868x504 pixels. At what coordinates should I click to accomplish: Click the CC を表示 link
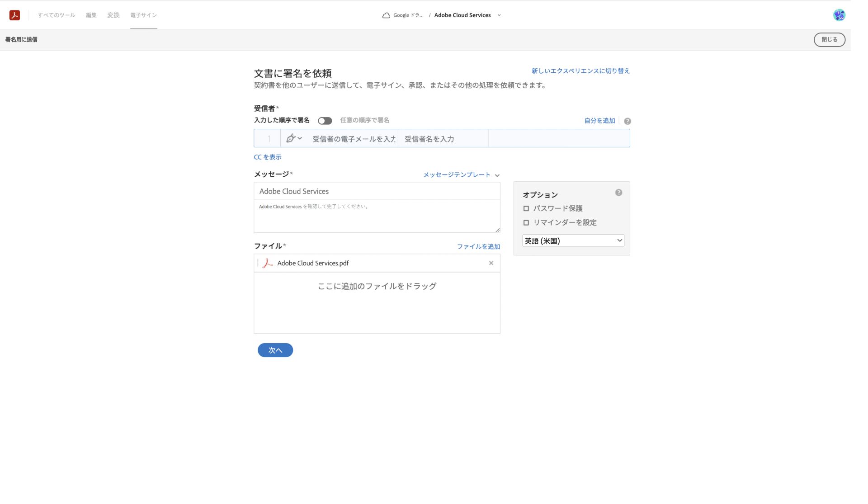tap(268, 157)
